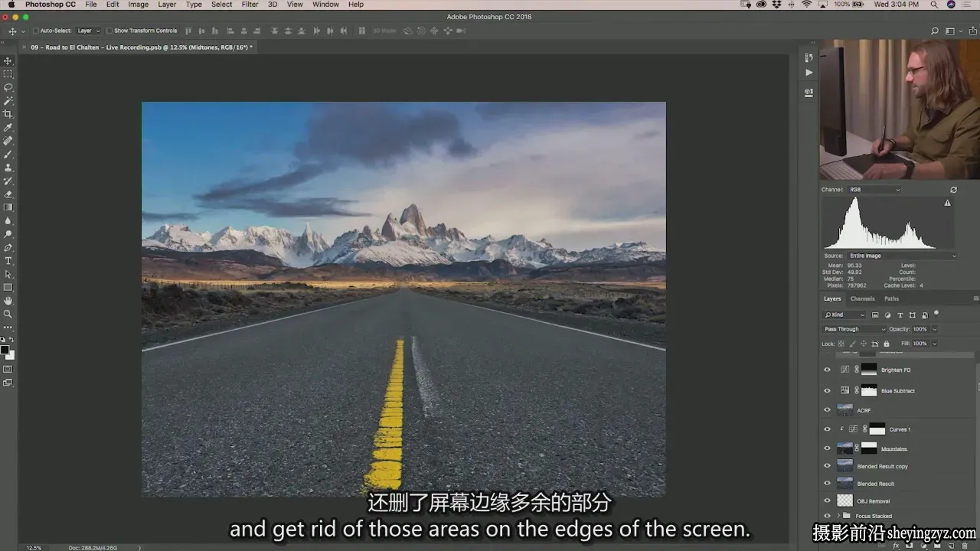Click lock transparent pixels icon
The height and width of the screenshot is (551, 980).
click(842, 344)
